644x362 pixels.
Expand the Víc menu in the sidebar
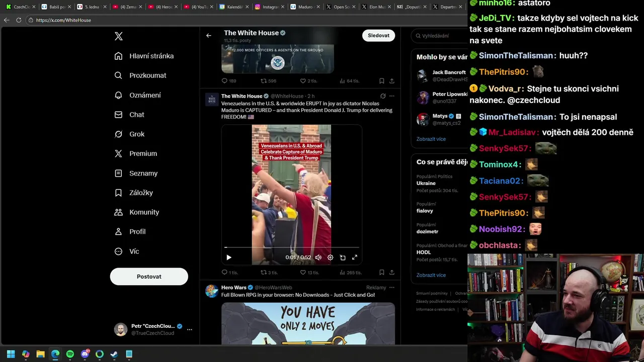click(127, 251)
